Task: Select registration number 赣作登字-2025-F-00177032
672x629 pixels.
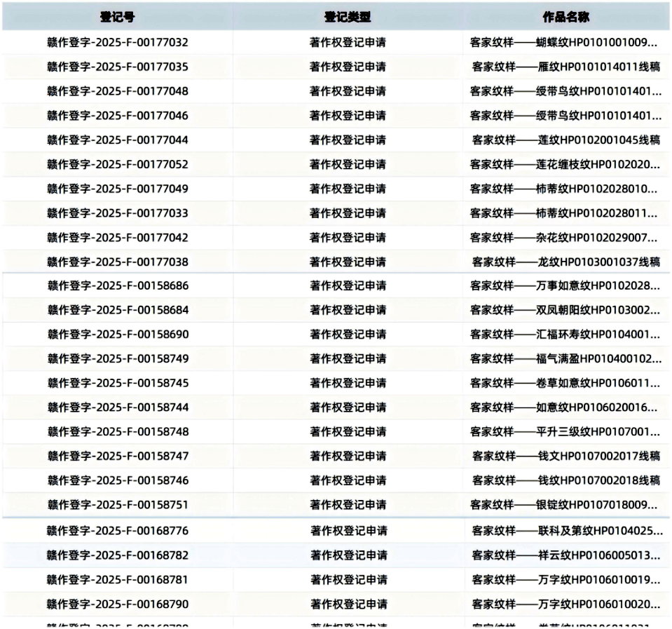Action: (x=118, y=42)
